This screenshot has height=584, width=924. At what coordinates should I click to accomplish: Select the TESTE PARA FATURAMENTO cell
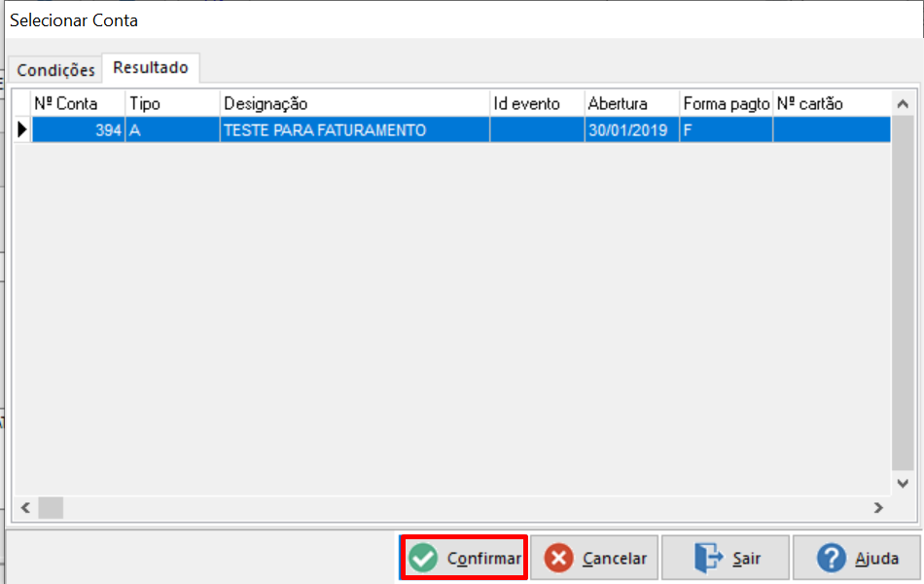355,129
